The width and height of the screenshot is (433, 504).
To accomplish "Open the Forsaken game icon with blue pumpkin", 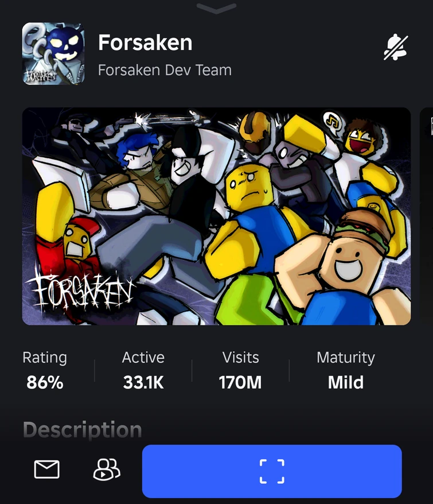I will tap(53, 54).
